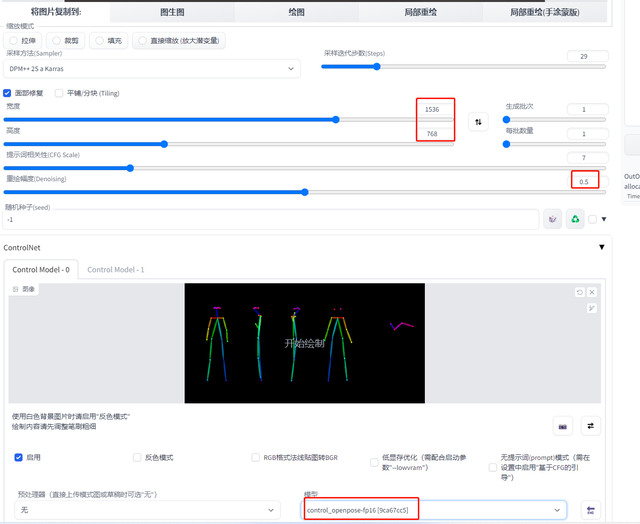Undo the ControlNet canvas drawing

[580, 292]
